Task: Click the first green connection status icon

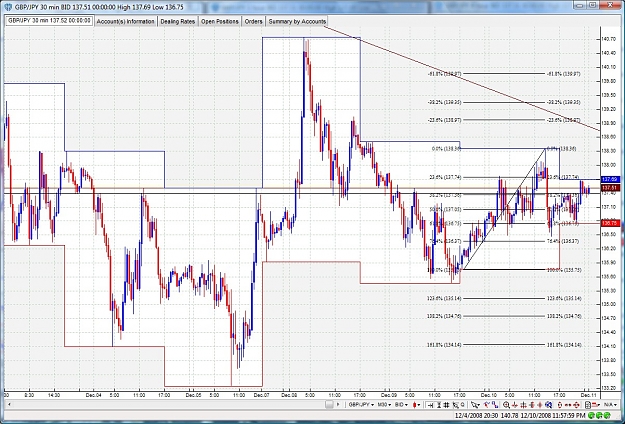Action: [591, 416]
